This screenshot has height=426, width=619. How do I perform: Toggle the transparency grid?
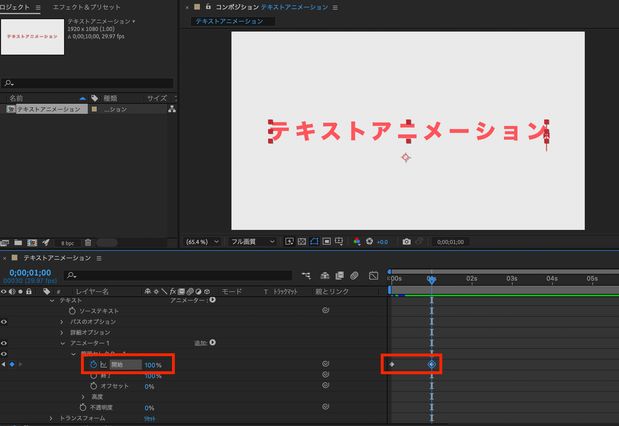[302, 241]
